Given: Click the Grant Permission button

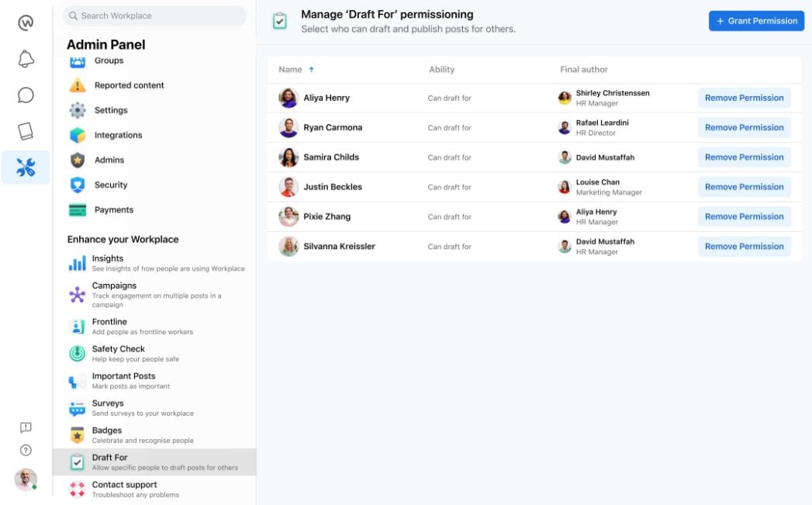Looking at the screenshot, I should tap(755, 20).
